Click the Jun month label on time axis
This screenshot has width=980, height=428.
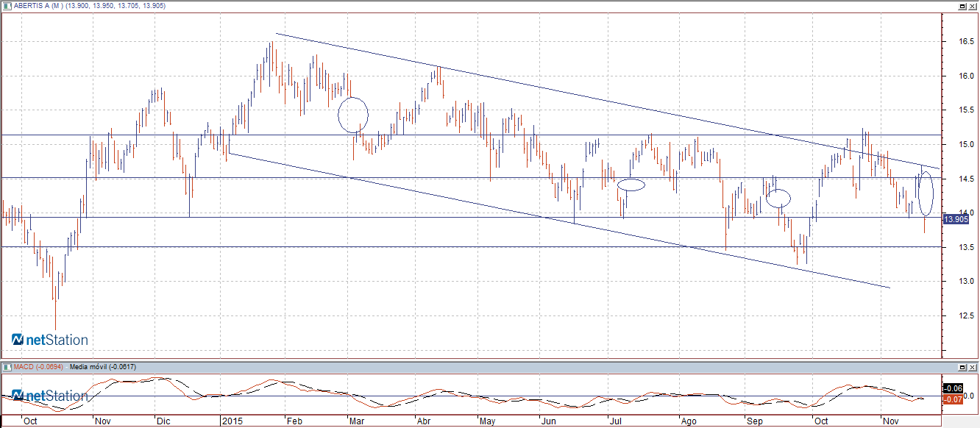point(549,422)
